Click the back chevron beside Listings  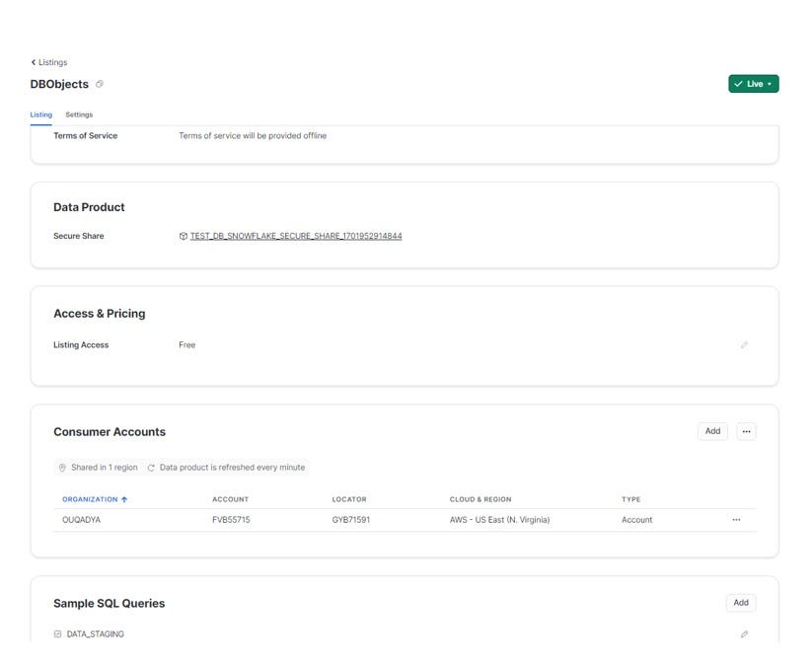click(34, 62)
